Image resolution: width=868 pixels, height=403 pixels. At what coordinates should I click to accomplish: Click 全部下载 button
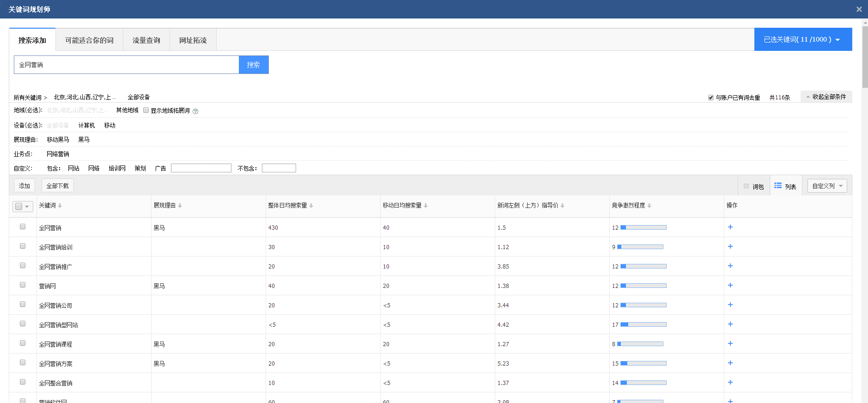[58, 186]
